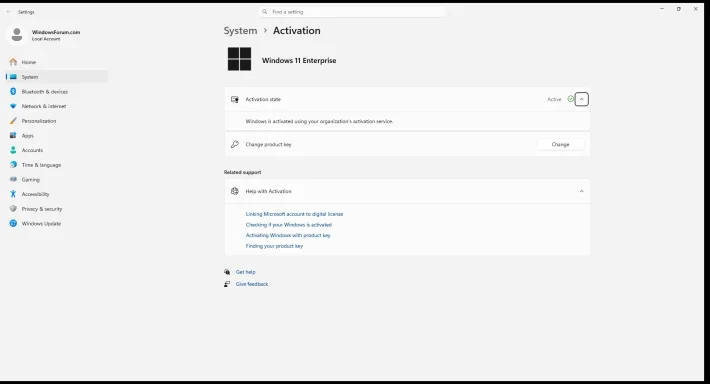Click the Gaming controller icon

13,179
